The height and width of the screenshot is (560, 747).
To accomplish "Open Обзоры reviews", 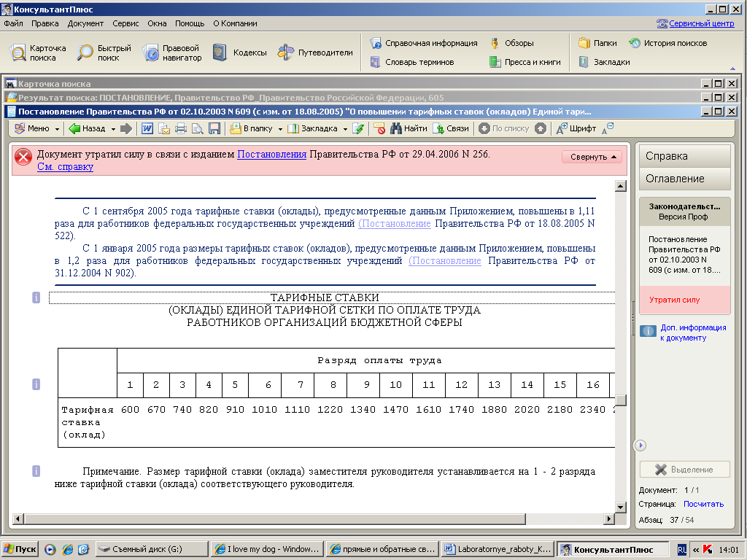I will point(512,43).
